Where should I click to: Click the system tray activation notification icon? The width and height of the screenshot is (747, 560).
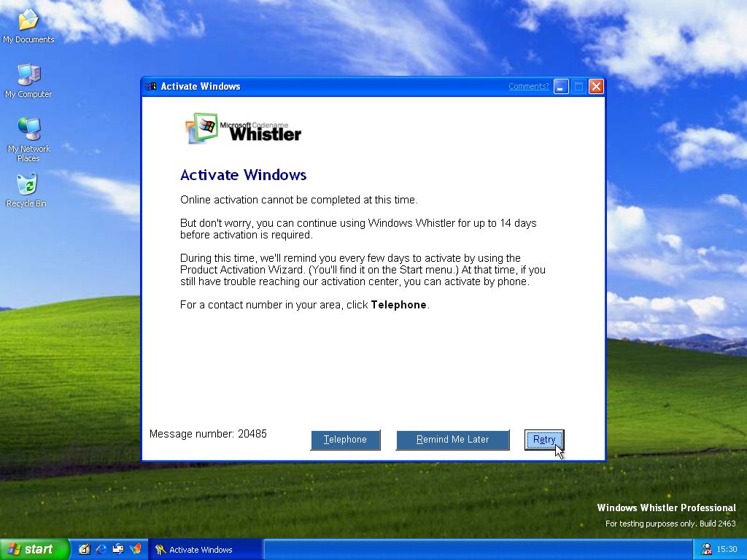point(706,549)
